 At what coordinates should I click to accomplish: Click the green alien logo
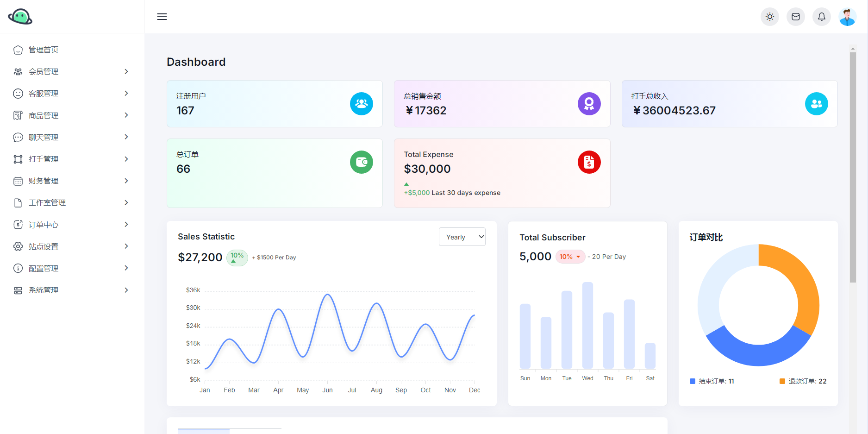coord(20,17)
